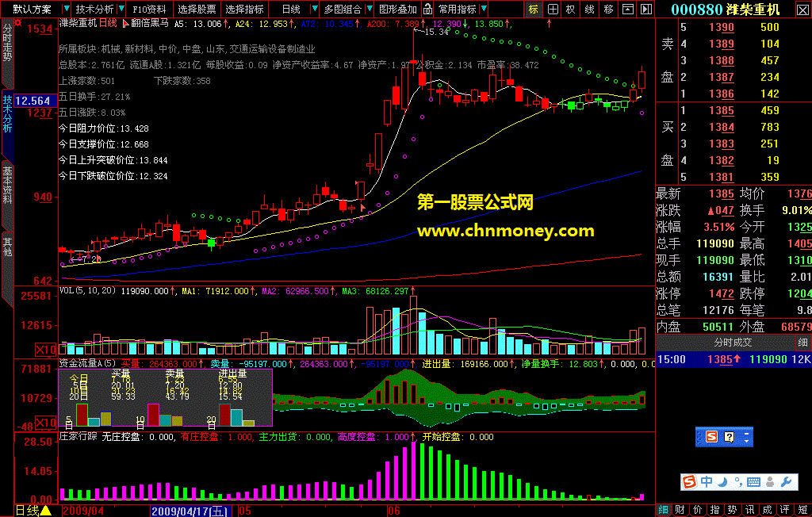Switch to 其他 side tab
Viewport: 812px width, 517px height.
coord(7,246)
